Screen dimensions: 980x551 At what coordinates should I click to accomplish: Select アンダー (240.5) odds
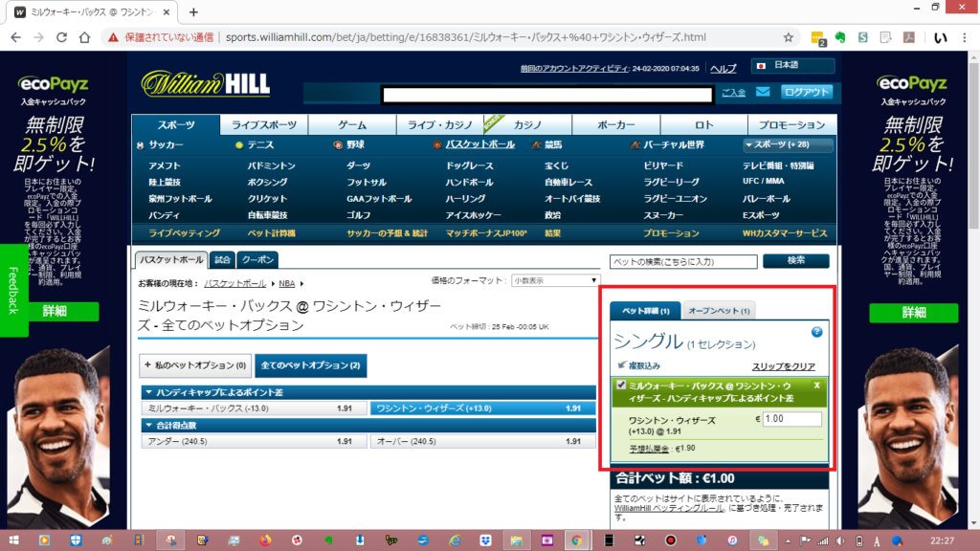click(254, 442)
